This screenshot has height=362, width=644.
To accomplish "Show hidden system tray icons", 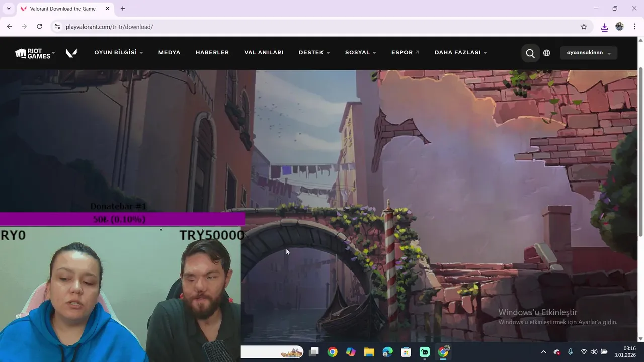I will coord(543,352).
